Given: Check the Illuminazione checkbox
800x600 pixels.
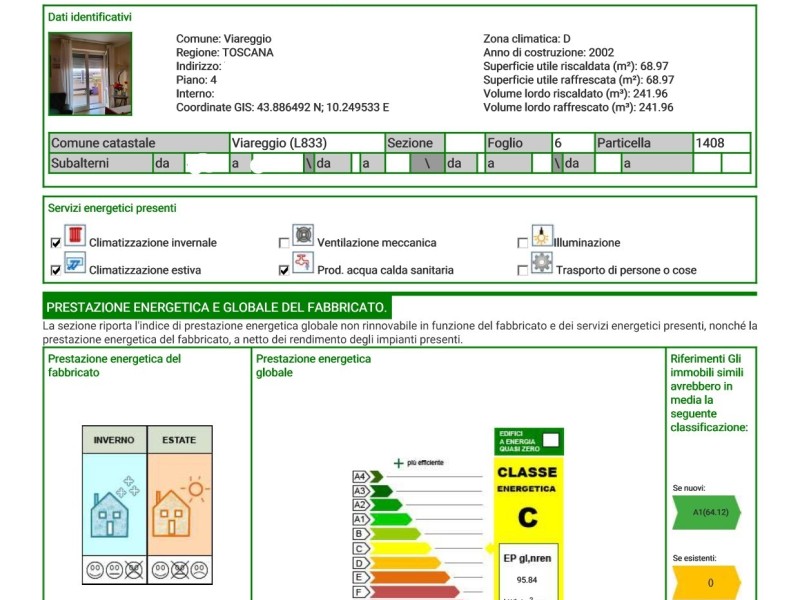Looking at the screenshot, I should tap(522, 243).
